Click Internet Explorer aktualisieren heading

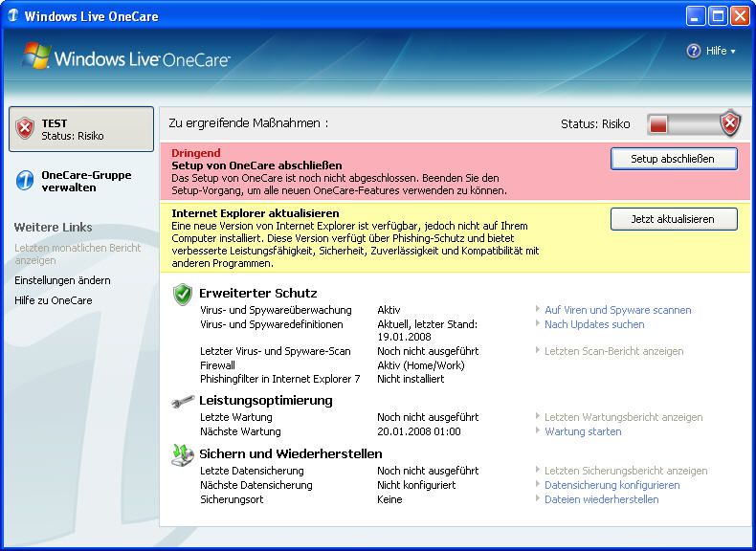256,213
